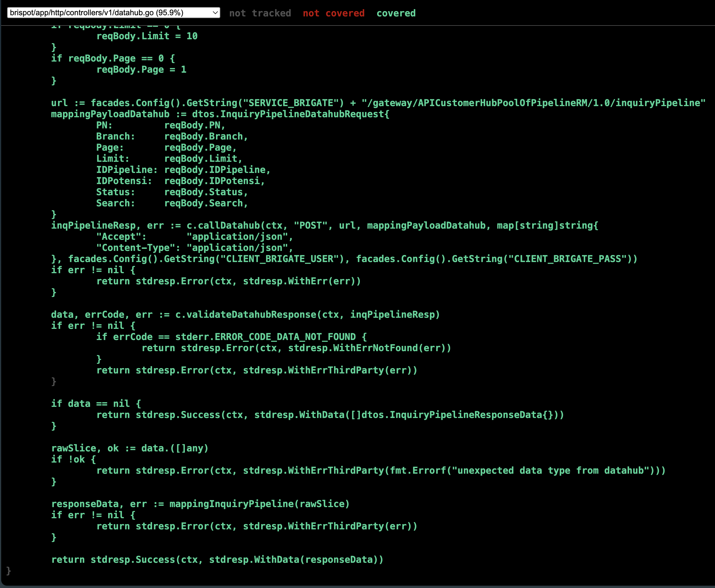Screen dimensions: 715x588
Task: Click the CLIENT_BRIGATE_USER string literal
Action: pyautogui.click(x=279, y=259)
